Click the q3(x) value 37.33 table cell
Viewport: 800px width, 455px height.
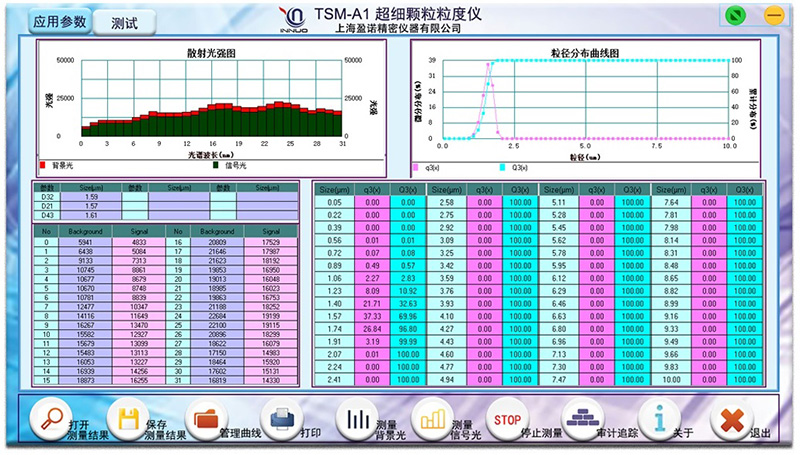[373, 314]
